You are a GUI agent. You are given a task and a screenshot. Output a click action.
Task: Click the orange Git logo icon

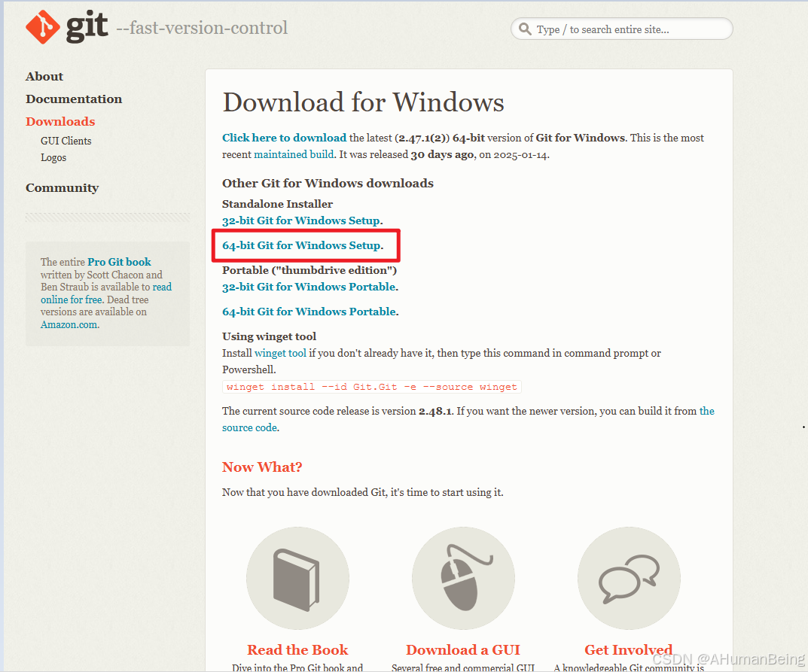pos(43,27)
